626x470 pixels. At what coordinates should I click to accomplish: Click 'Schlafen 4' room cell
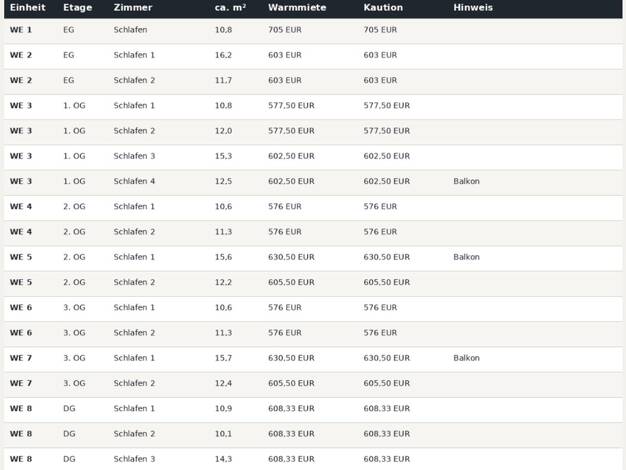click(134, 181)
